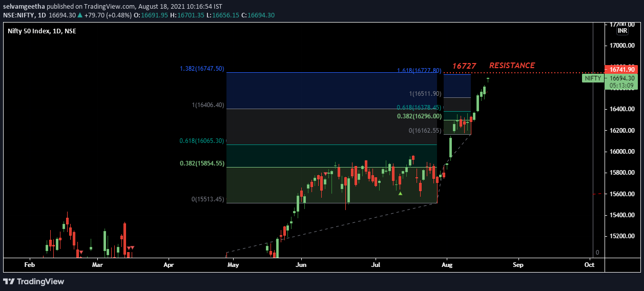Click the 1(16511.90) Fibonacci label

425,94
